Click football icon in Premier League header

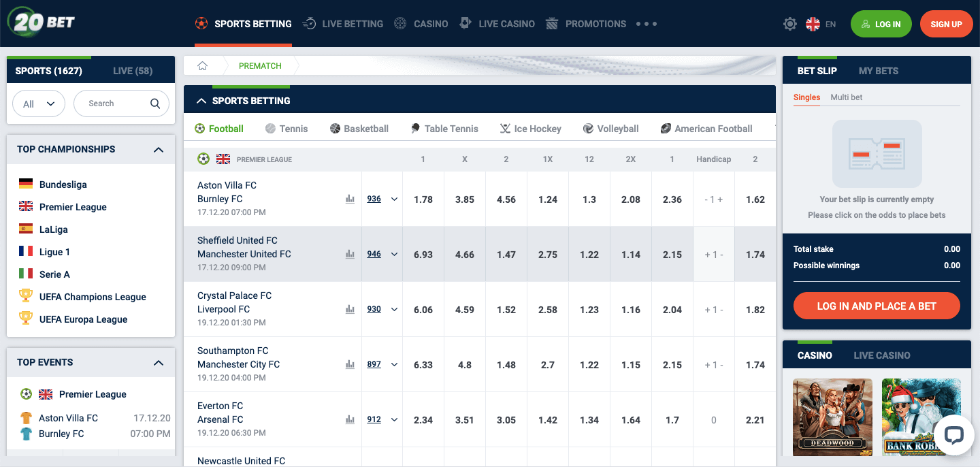point(203,159)
